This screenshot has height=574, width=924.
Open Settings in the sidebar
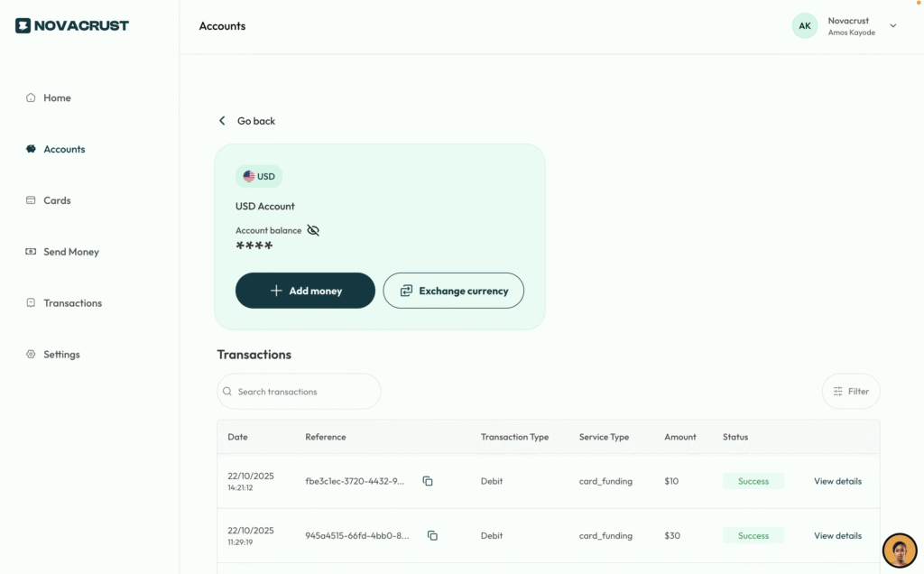(61, 355)
